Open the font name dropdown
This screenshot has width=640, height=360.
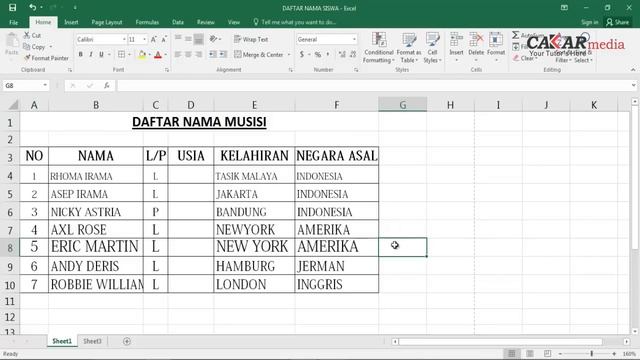(x=124, y=40)
